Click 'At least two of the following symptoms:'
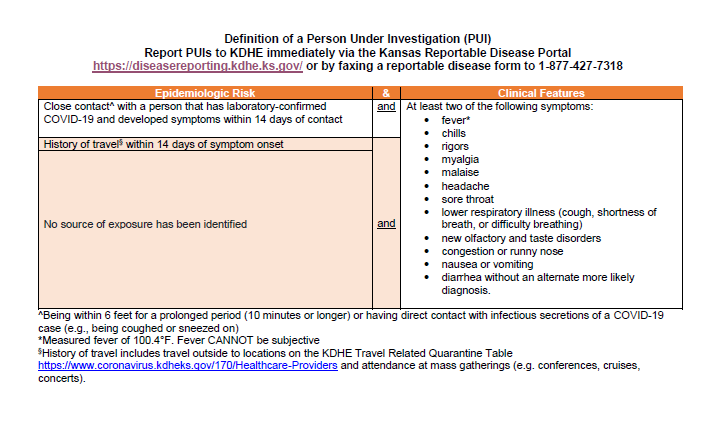This screenshot has width=713, height=428. pos(500,106)
